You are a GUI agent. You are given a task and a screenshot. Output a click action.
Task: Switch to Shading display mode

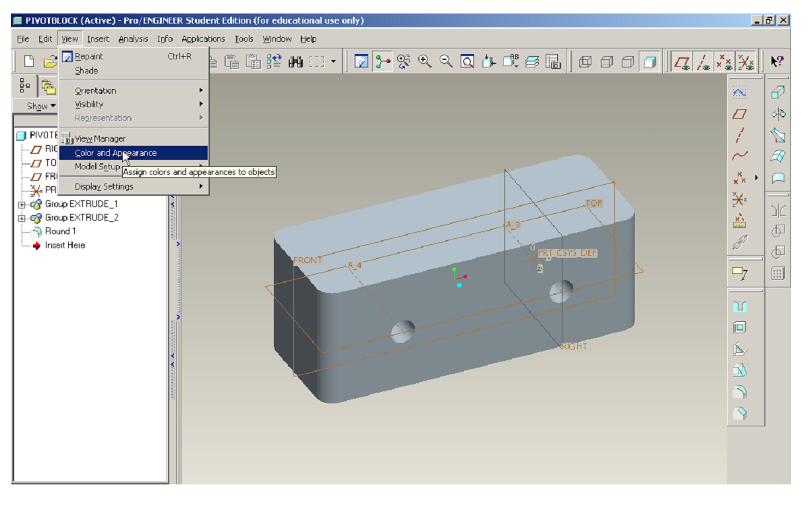(649, 62)
